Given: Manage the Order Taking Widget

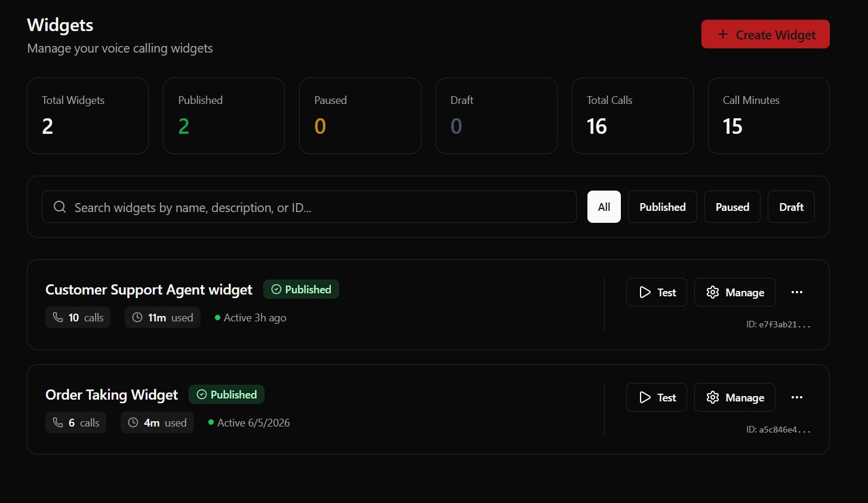Looking at the screenshot, I should coord(735,397).
